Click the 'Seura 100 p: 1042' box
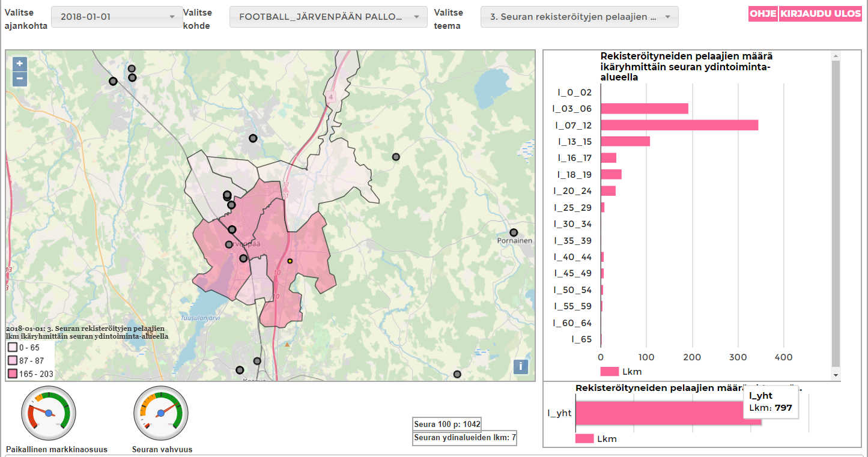Viewport: 868px width, 457px height. tap(447, 424)
